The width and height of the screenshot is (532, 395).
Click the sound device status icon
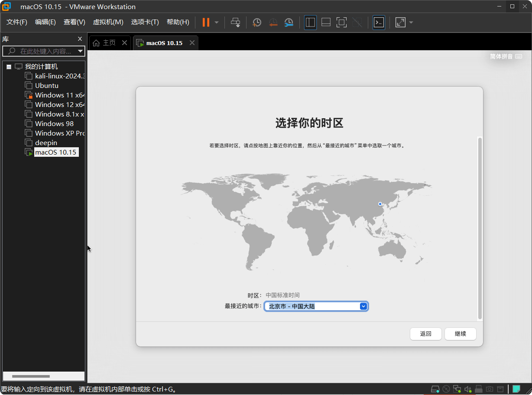coord(468,389)
